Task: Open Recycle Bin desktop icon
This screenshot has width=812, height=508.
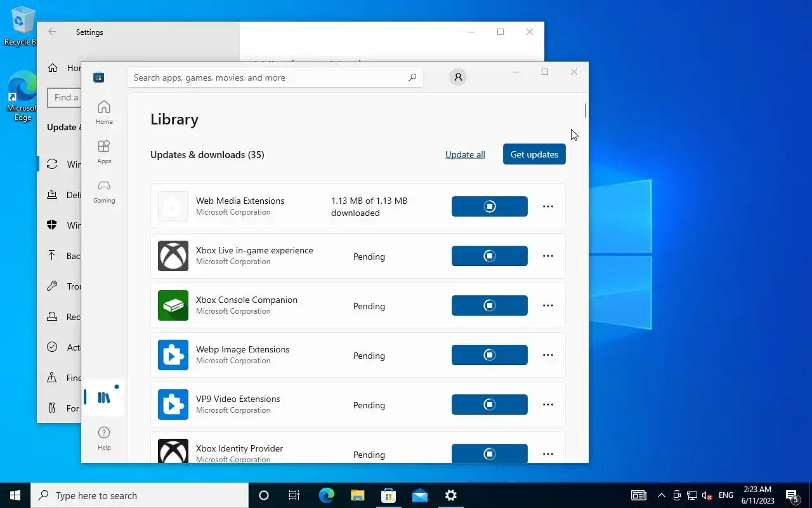Action: click(x=22, y=26)
